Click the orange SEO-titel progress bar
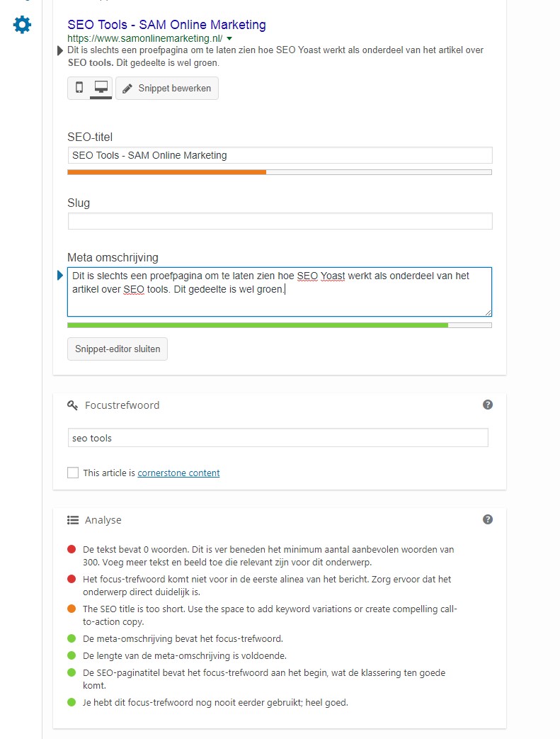Viewport: 560px width, 739px height. (166, 171)
